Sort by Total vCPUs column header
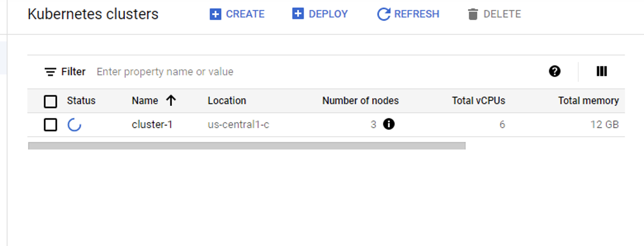644x246 pixels. [x=478, y=101]
